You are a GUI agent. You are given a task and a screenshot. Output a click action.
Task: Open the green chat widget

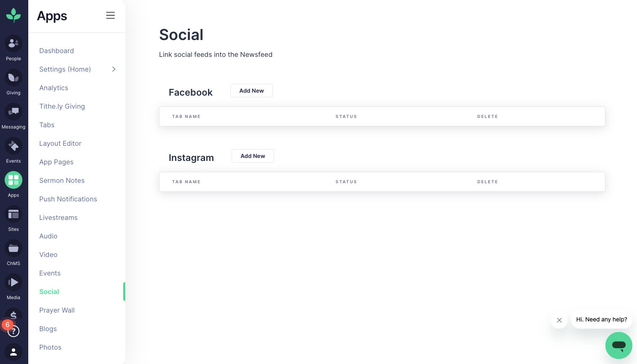(x=619, y=345)
